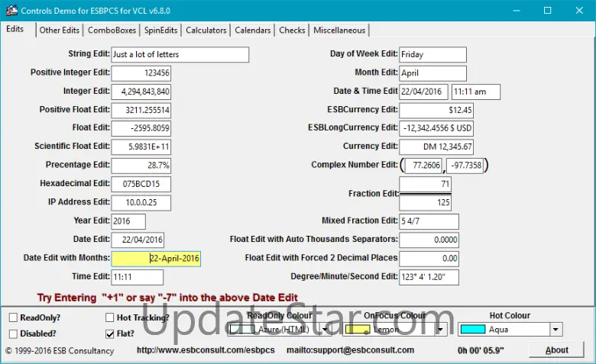The image size is (596, 364).
Task: Open the ComboBoxes tab
Action: click(112, 31)
